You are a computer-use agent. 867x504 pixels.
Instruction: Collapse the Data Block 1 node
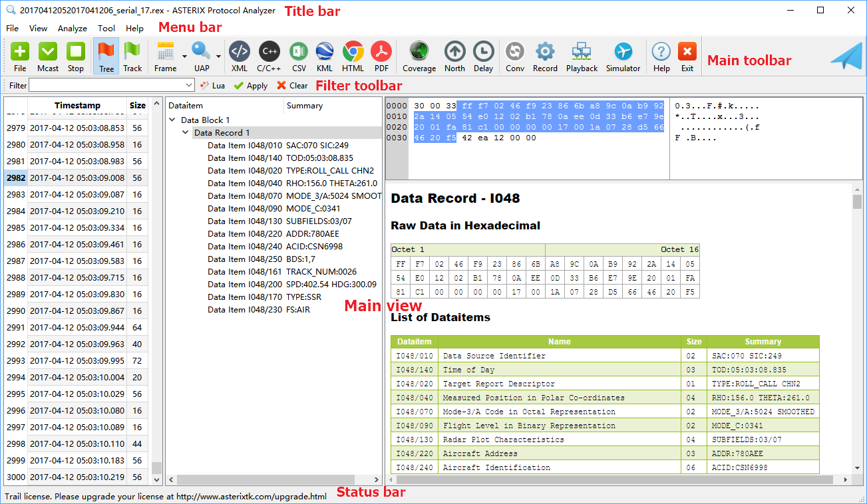(172, 120)
